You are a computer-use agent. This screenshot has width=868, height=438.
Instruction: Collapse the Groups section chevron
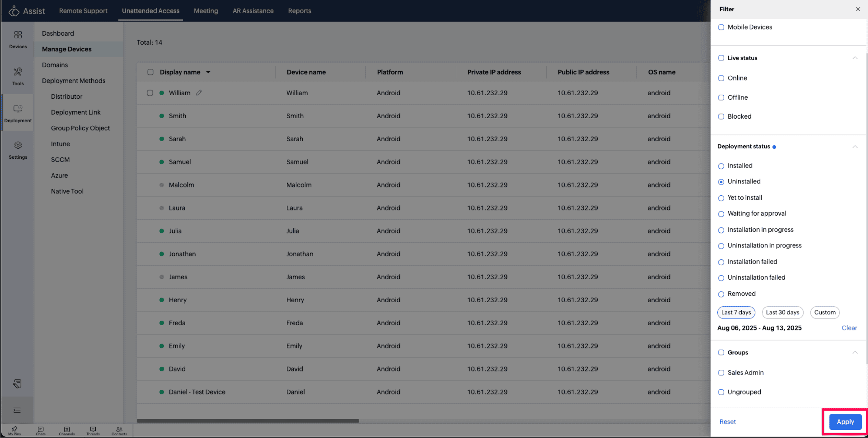(x=855, y=352)
